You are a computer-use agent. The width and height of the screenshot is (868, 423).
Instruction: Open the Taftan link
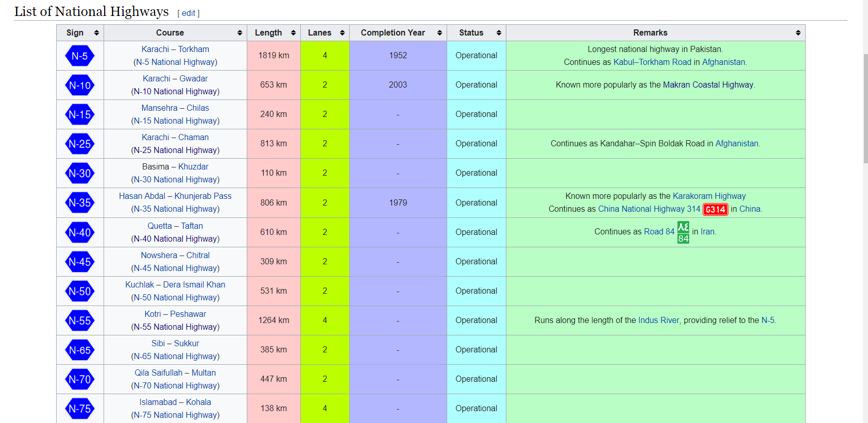(x=192, y=226)
